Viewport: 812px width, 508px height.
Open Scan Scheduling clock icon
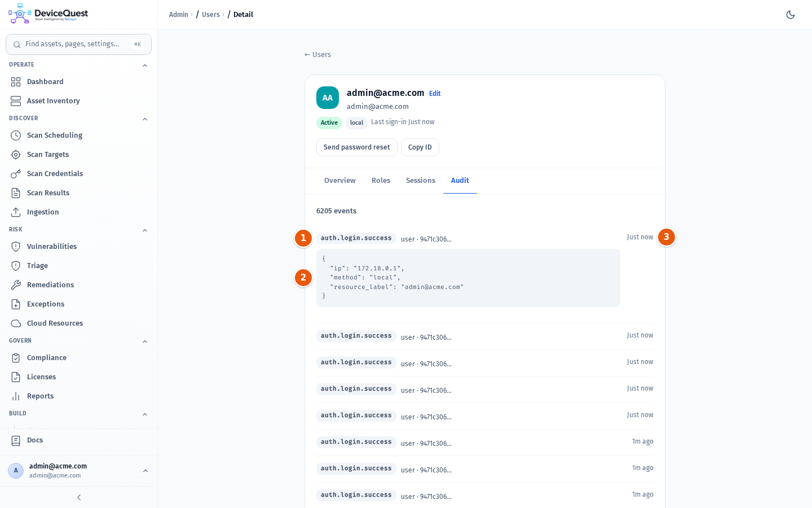[16, 135]
